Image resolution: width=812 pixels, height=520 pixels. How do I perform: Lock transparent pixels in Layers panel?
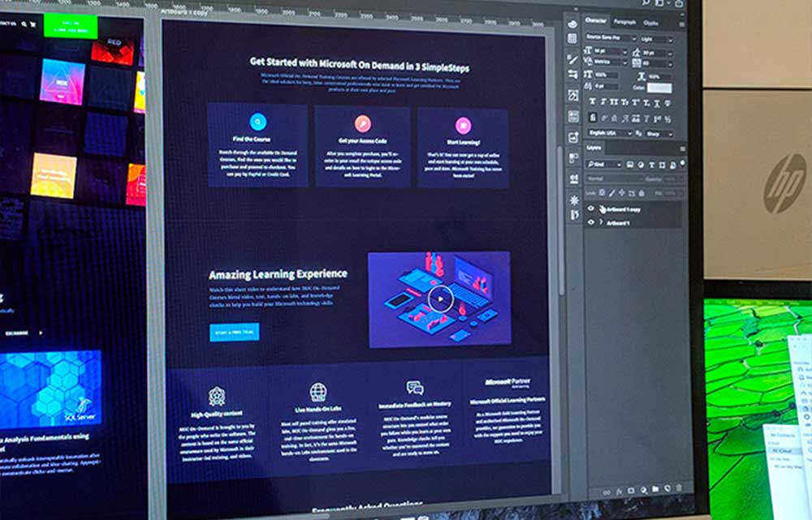602,192
